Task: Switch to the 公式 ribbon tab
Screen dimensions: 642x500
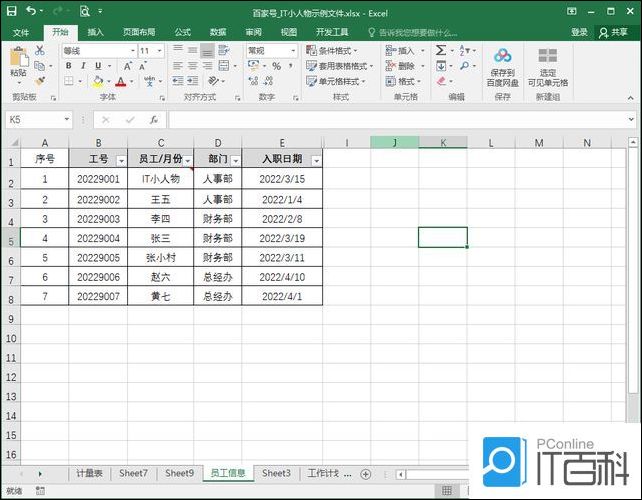Action: pyautogui.click(x=183, y=32)
